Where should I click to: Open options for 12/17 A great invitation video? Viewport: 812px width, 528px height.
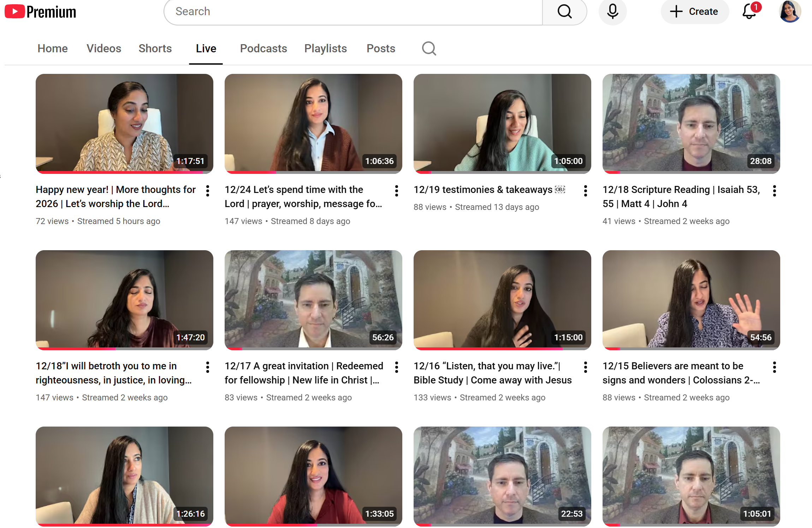click(x=396, y=367)
